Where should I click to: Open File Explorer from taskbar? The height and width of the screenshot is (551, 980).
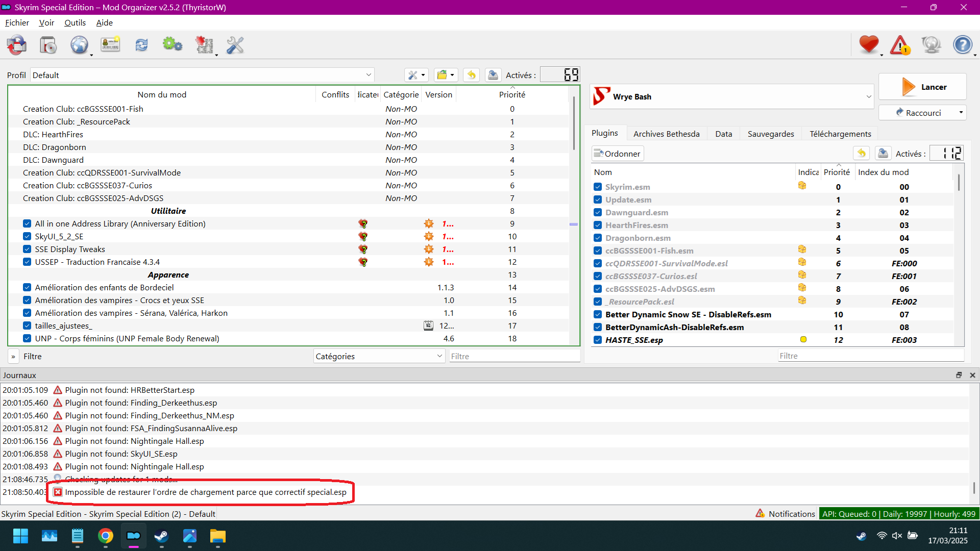click(218, 536)
